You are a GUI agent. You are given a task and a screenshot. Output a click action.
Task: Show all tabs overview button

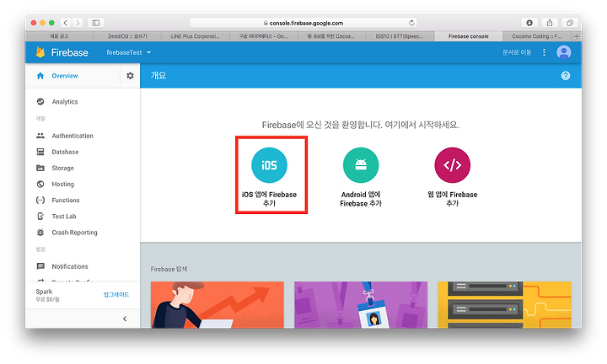[x=569, y=23]
